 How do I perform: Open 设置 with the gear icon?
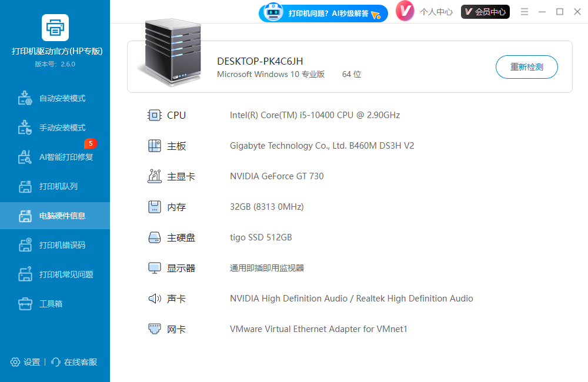[x=15, y=362]
